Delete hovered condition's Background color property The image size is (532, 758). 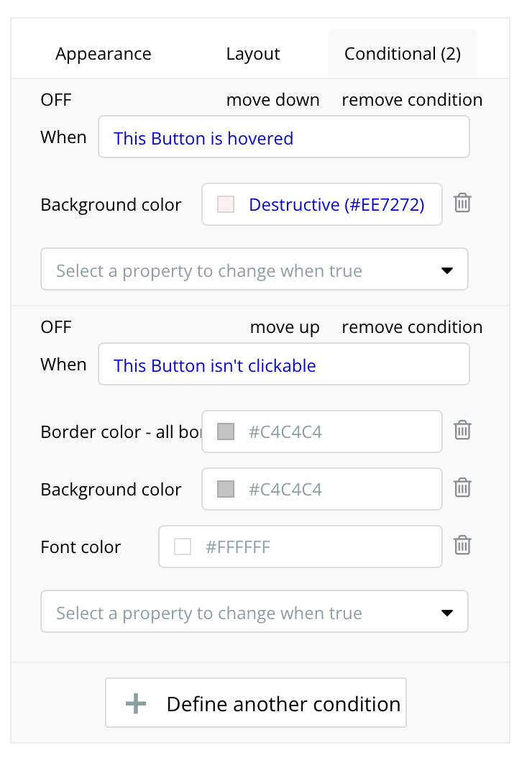pyautogui.click(x=462, y=204)
